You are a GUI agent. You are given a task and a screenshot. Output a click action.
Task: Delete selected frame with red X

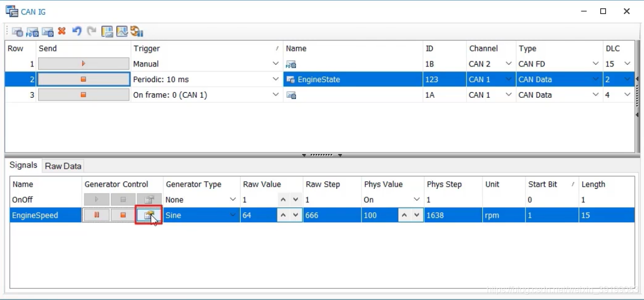tap(62, 31)
